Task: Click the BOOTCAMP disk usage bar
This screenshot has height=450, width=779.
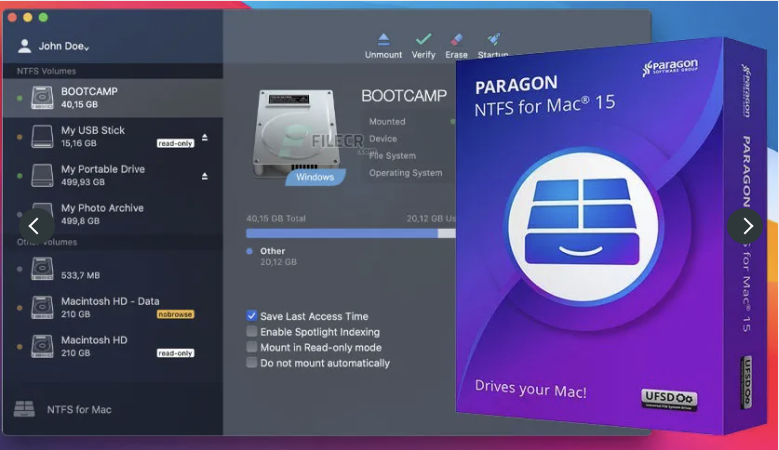Action: point(351,233)
